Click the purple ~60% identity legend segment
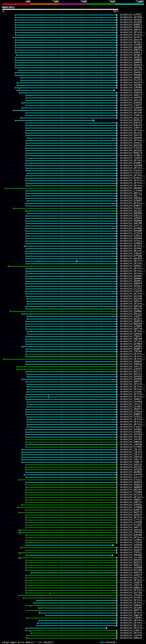 click(73, 4)
